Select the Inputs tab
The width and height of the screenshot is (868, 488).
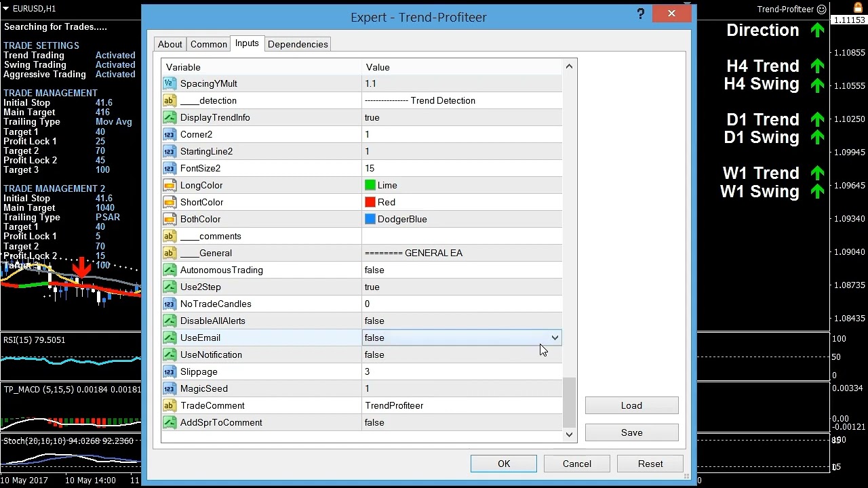point(247,43)
